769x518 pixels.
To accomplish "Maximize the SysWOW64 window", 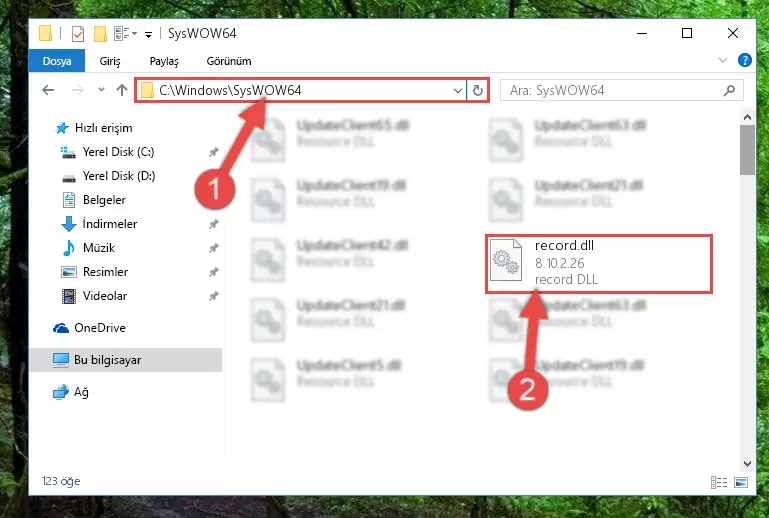I will coord(687,33).
